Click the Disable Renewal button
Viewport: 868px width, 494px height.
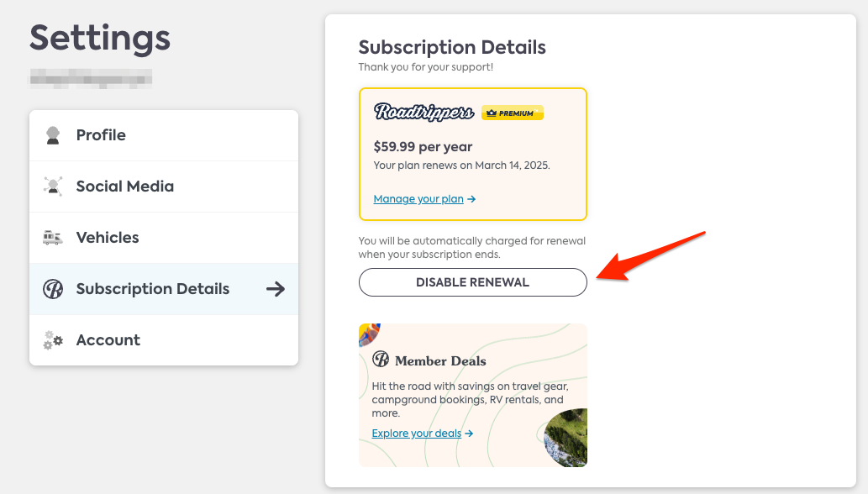pos(473,282)
